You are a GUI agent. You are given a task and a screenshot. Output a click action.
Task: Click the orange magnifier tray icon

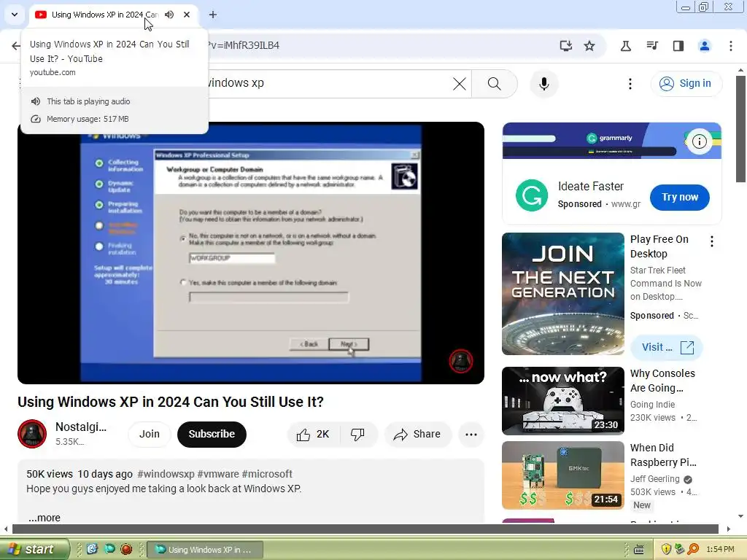click(693, 550)
